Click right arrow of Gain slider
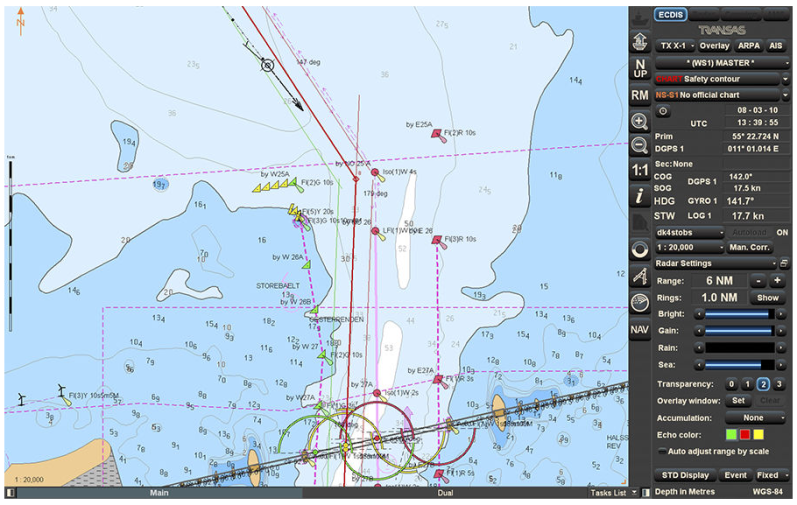 tap(781, 331)
